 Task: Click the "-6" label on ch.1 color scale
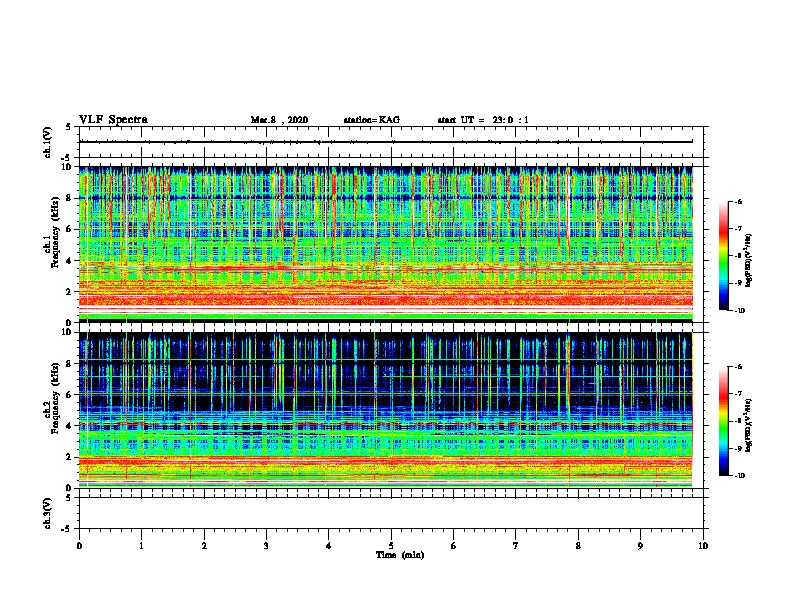738,202
